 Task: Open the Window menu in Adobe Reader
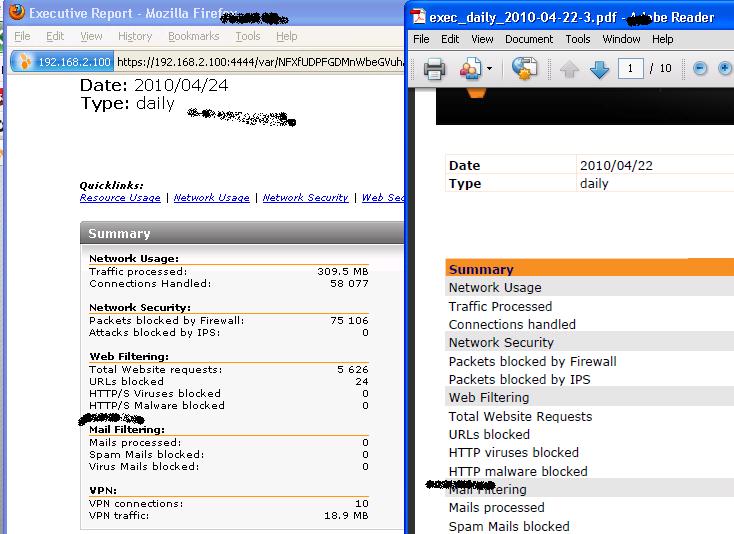(x=621, y=39)
